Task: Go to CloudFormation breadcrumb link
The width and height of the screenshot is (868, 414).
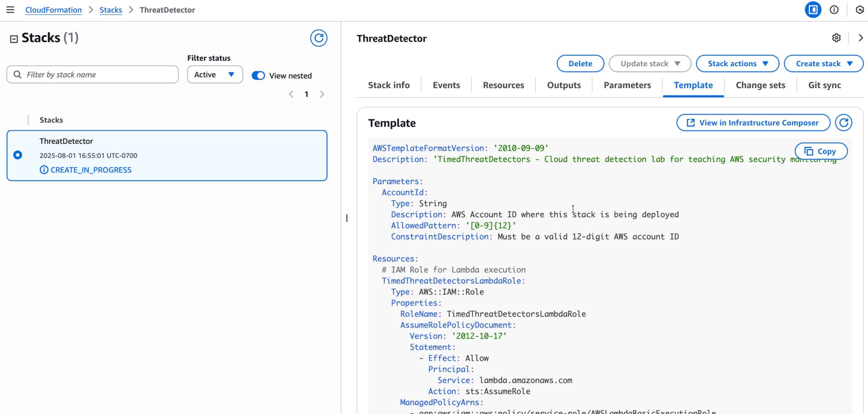Action: pos(53,9)
